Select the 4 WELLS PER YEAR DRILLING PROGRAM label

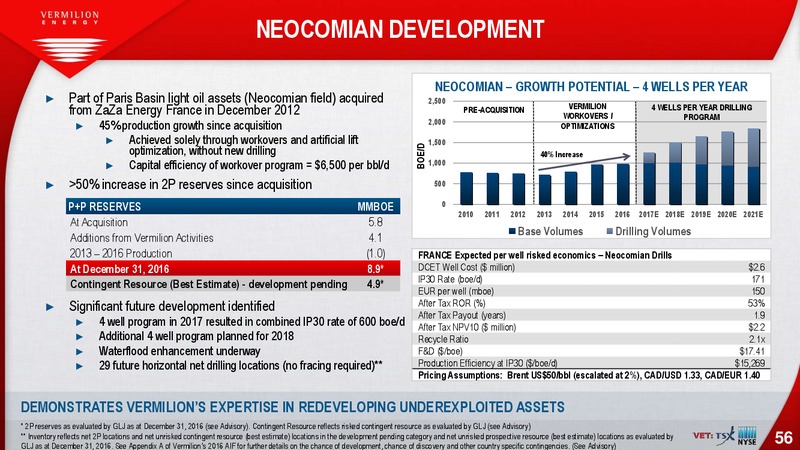[x=702, y=112]
